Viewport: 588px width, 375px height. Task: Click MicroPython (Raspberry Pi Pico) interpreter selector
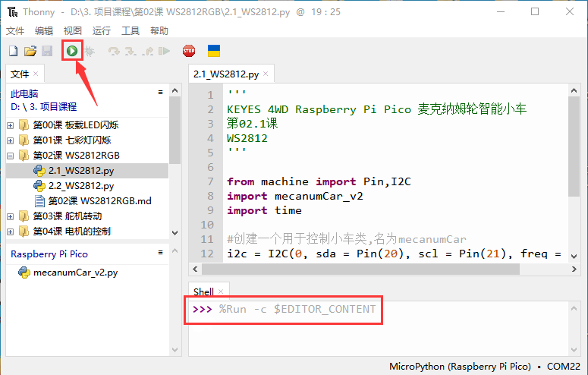pyautogui.click(x=460, y=367)
